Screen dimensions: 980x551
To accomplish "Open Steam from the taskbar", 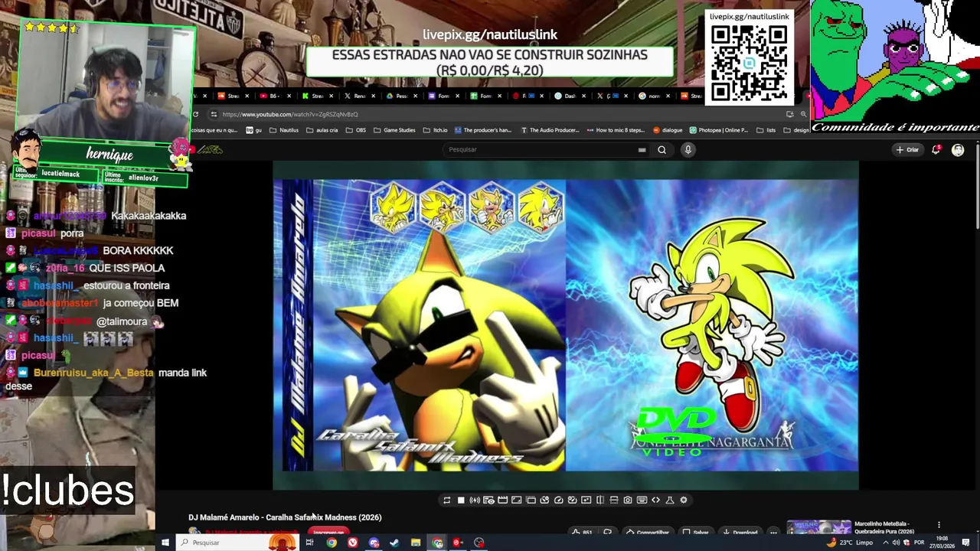I will [394, 543].
